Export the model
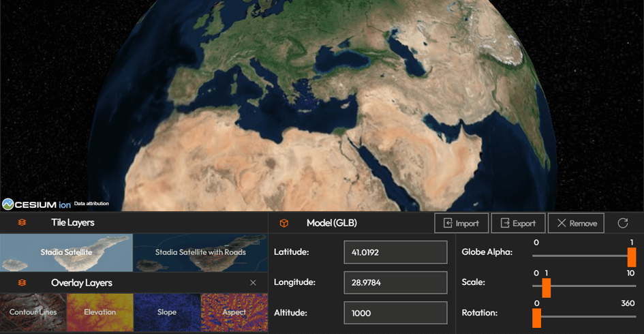The image size is (644, 334). pos(518,223)
